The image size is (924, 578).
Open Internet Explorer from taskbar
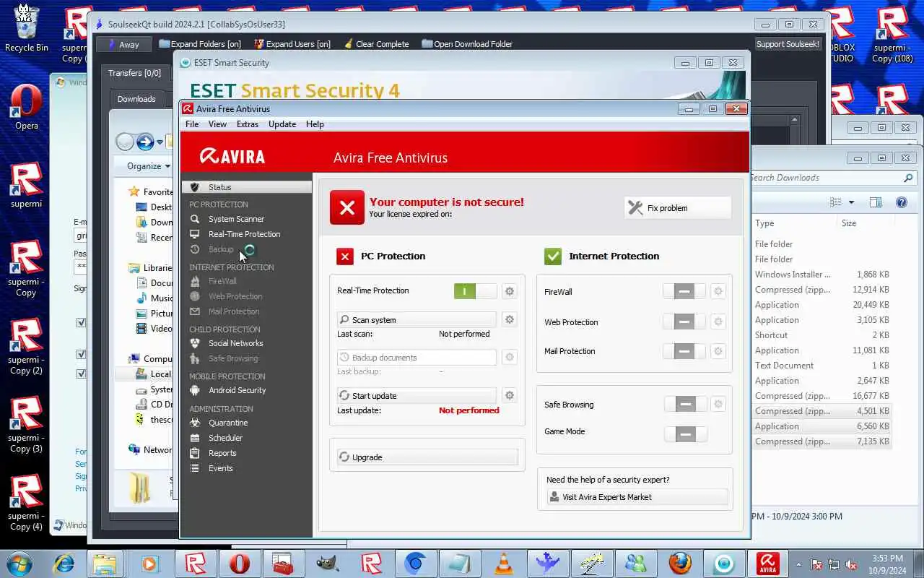[64, 564]
